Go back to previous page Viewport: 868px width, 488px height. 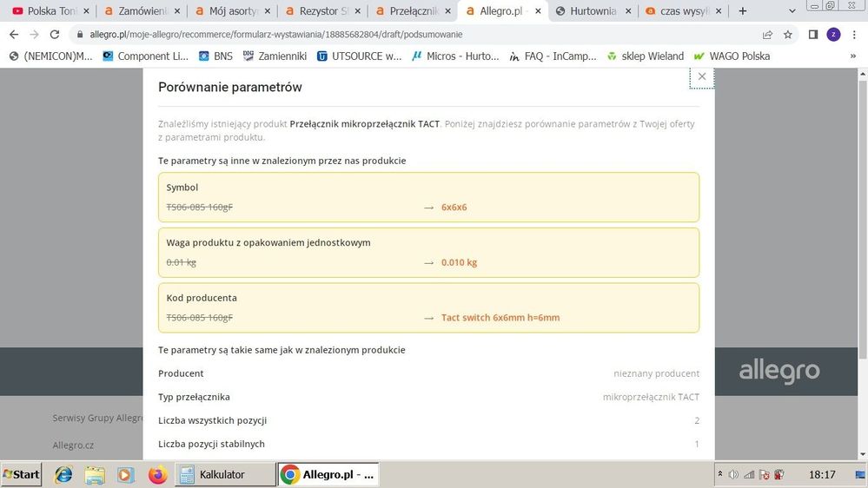(x=14, y=35)
